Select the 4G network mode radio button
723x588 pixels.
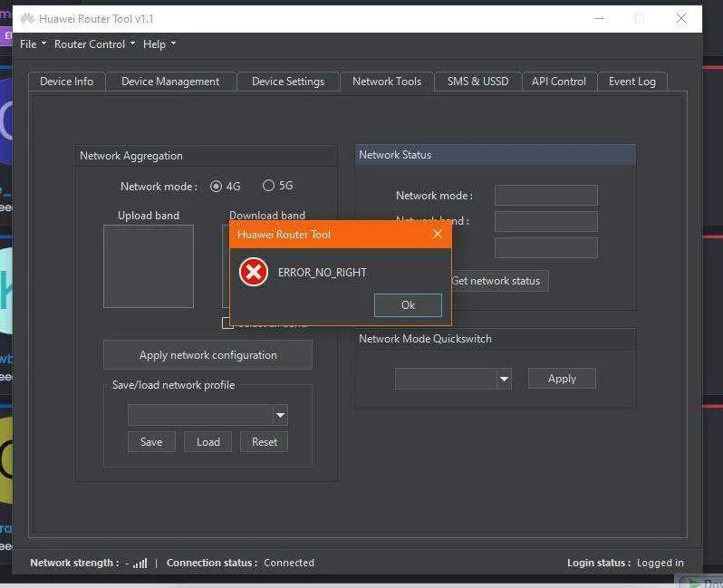(x=216, y=187)
